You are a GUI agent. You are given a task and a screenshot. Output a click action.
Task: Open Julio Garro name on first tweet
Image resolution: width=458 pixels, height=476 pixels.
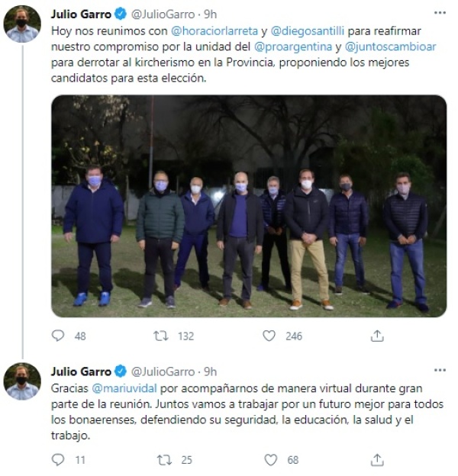pos(81,14)
